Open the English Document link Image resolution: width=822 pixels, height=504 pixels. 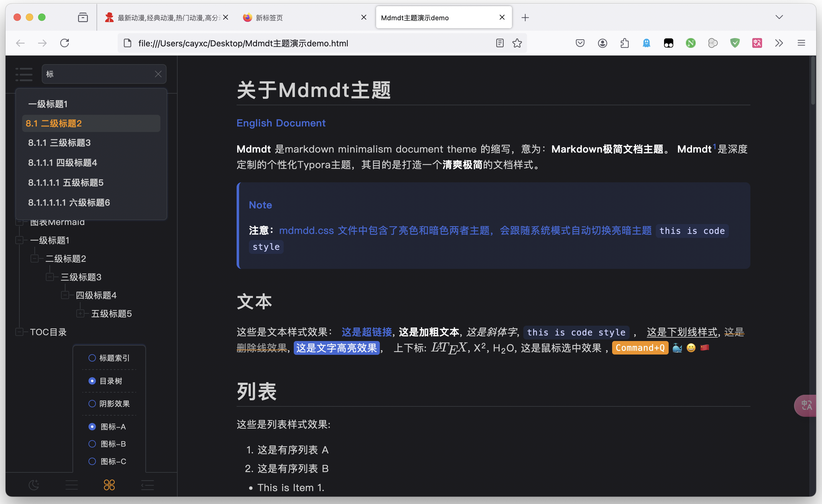(281, 123)
